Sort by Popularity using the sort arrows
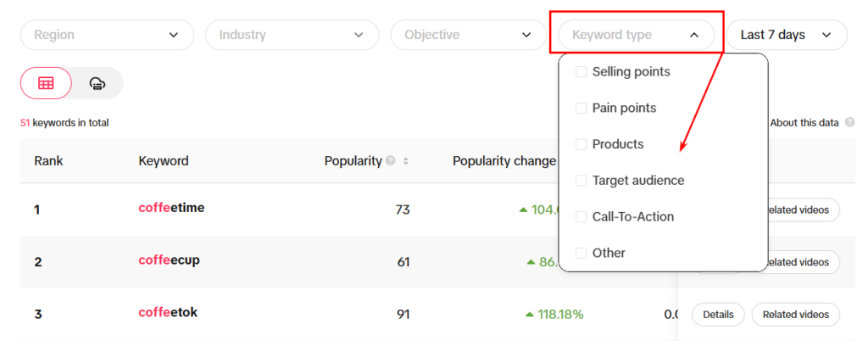 click(406, 162)
